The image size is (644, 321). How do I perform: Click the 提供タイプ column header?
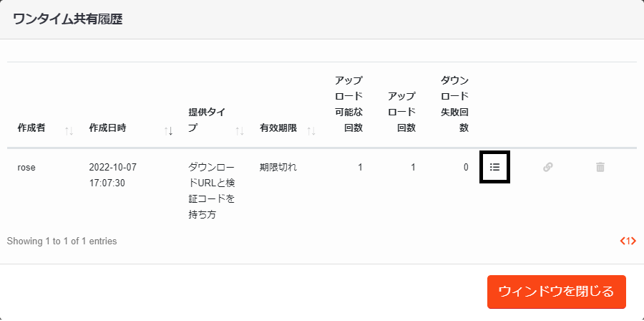tap(207, 120)
